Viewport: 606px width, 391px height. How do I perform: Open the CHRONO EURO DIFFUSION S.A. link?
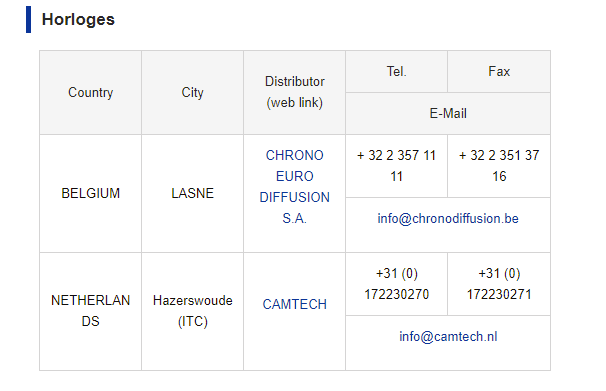294,187
